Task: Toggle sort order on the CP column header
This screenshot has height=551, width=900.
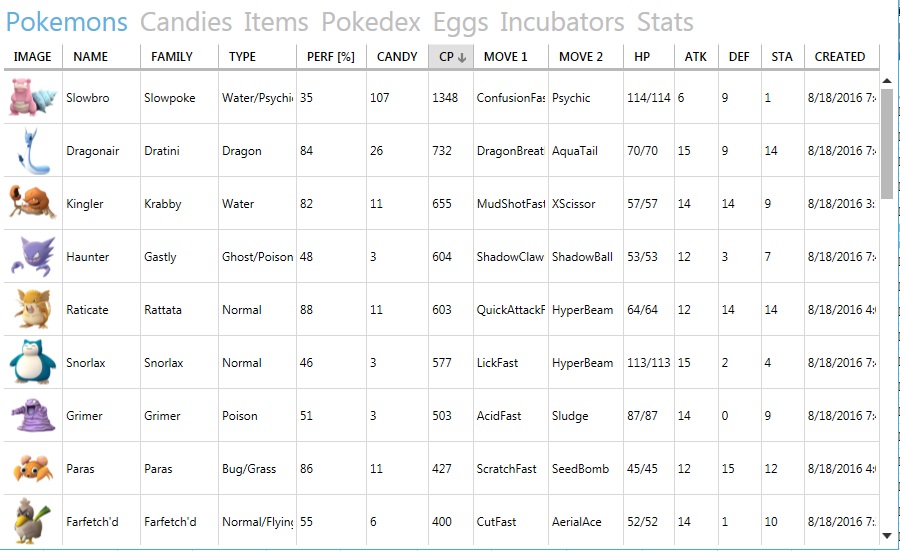Action: [x=451, y=57]
